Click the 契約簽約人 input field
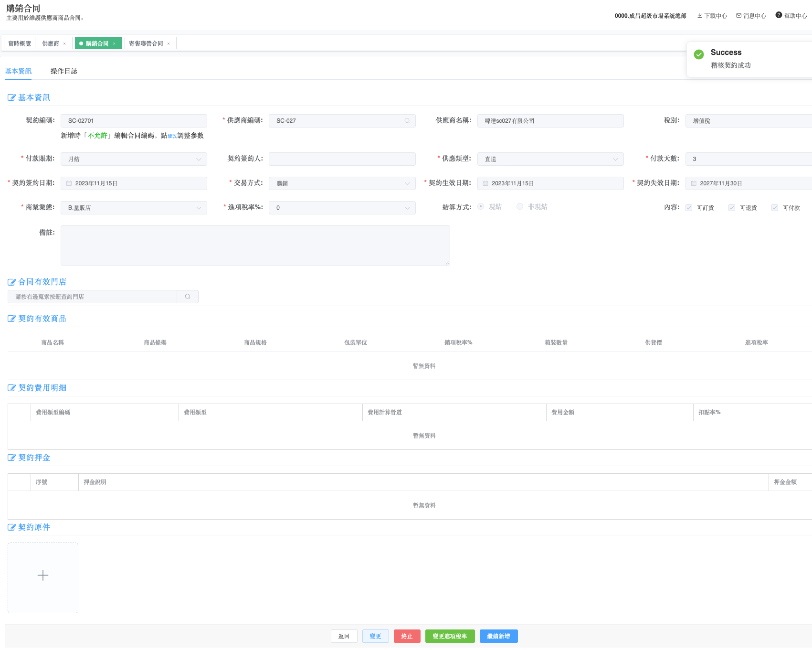 pyautogui.click(x=342, y=159)
